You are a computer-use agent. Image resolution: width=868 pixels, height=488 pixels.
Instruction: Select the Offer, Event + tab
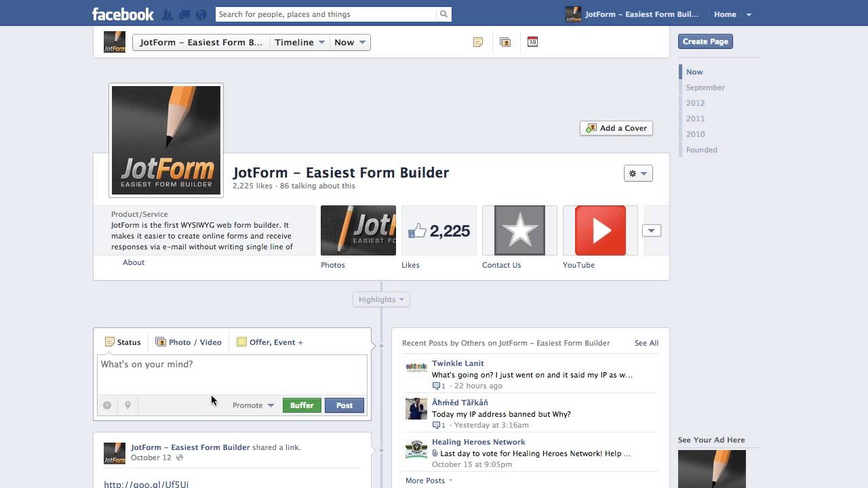tap(270, 342)
